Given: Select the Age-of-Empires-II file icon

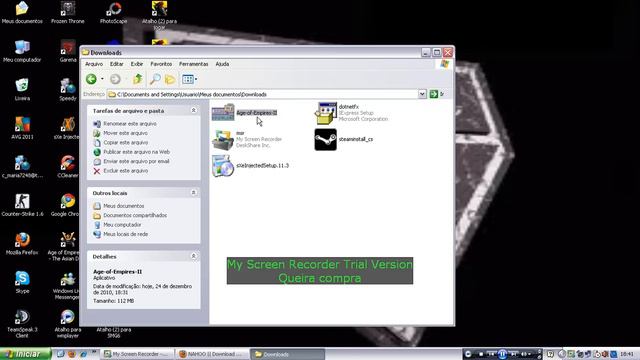Looking at the screenshot, I should (x=223, y=113).
